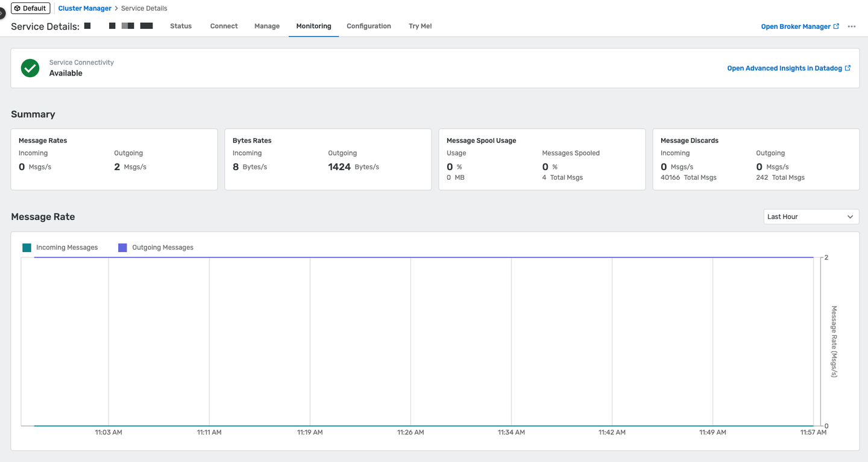
Task: Click the 11:26 AM axis label
Action: (x=410, y=432)
